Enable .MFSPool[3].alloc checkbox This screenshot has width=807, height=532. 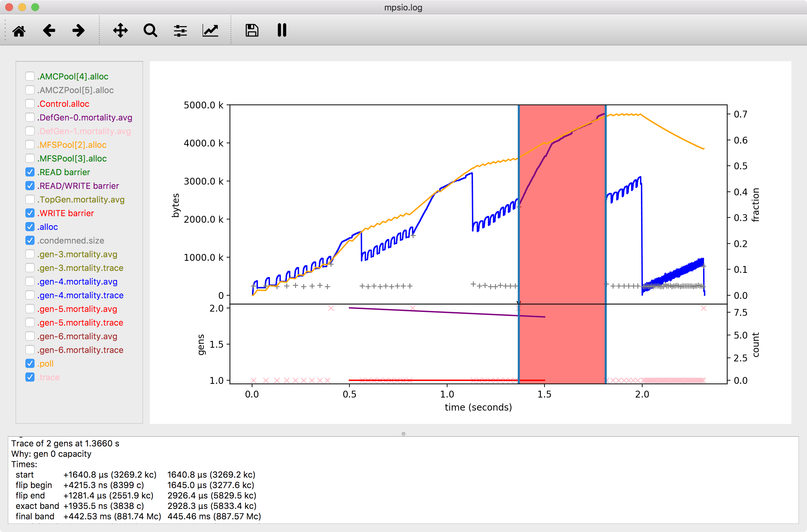(x=30, y=159)
